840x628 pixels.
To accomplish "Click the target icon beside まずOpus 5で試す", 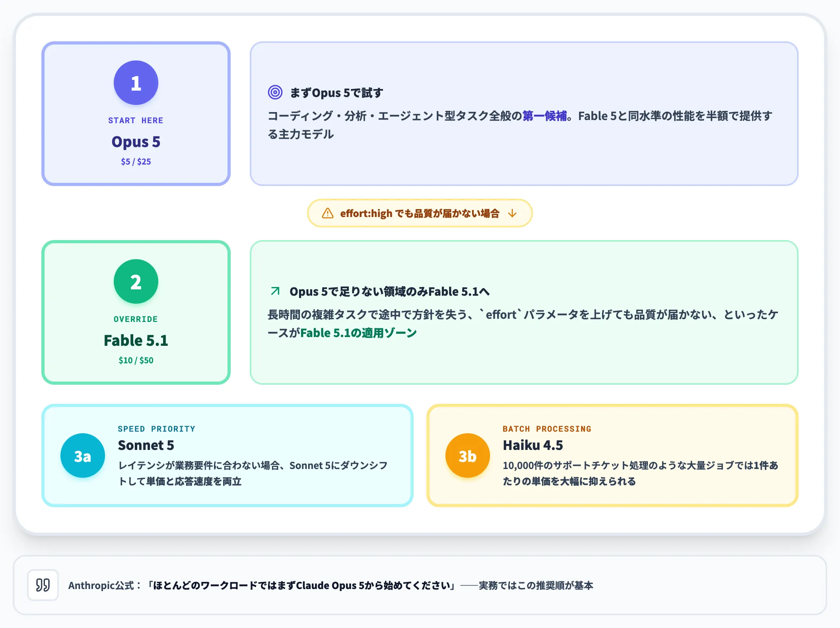I will (275, 92).
